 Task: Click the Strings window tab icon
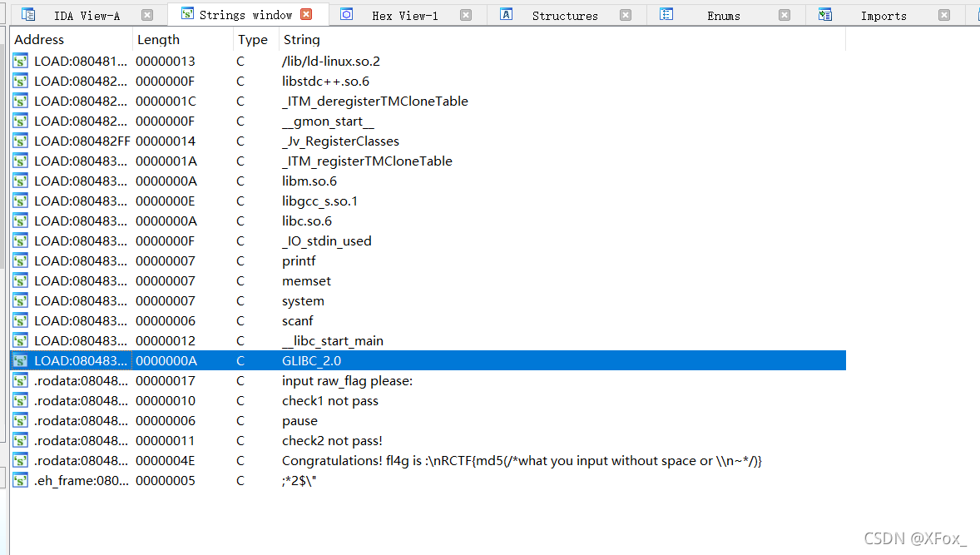pyautogui.click(x=187, y=14)
